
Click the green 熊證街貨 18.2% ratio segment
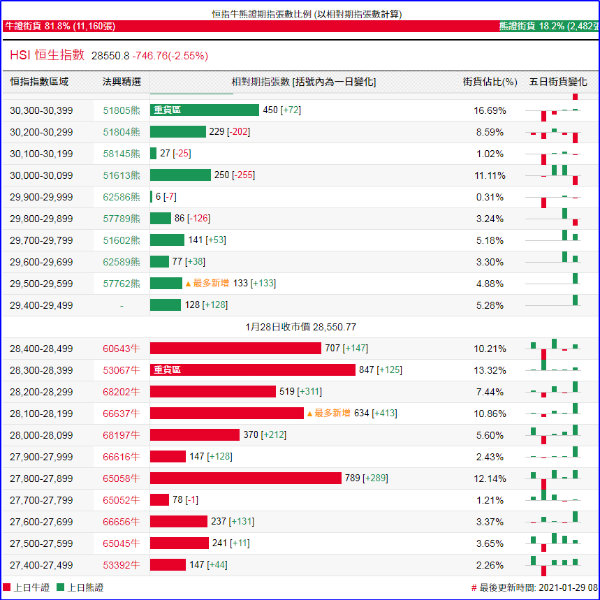549,26
